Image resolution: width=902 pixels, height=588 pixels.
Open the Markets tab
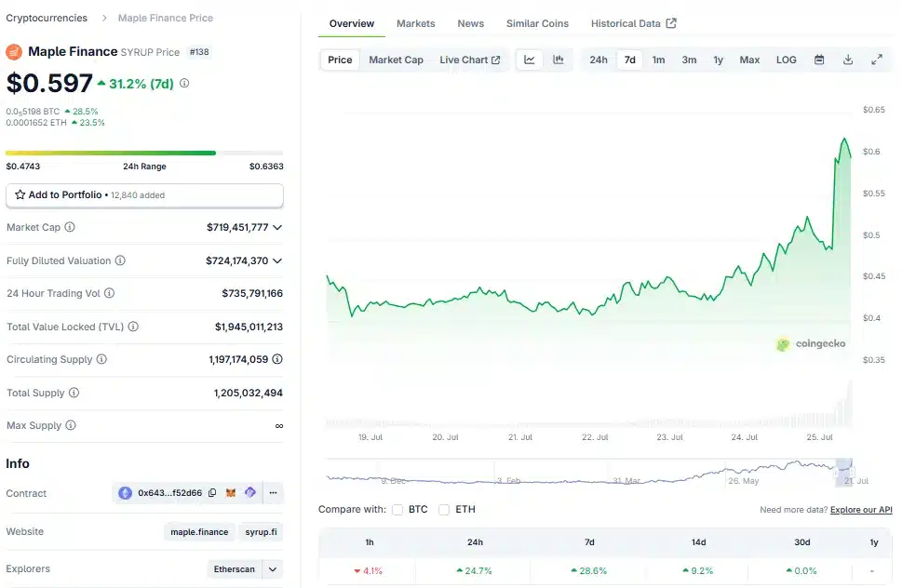tap(416, 23)
